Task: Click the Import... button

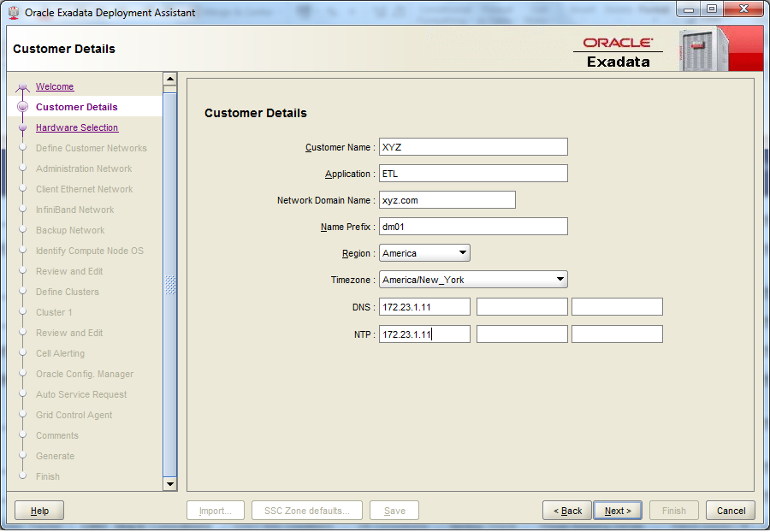Action: pos(216,511)
